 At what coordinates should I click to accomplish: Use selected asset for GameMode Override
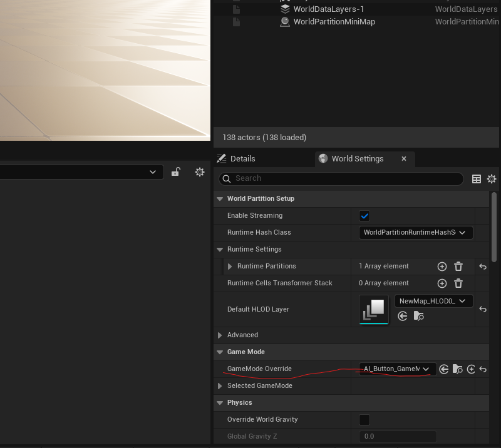(x=444, y=369)
